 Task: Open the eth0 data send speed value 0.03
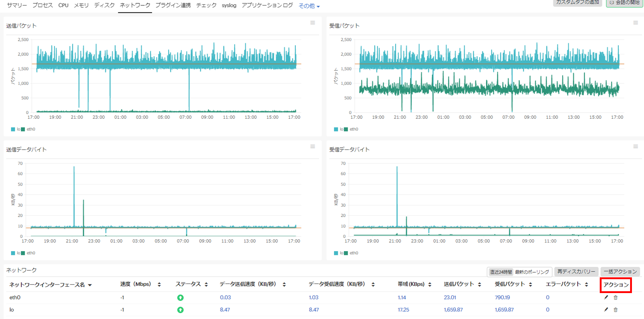click(225, 297)
